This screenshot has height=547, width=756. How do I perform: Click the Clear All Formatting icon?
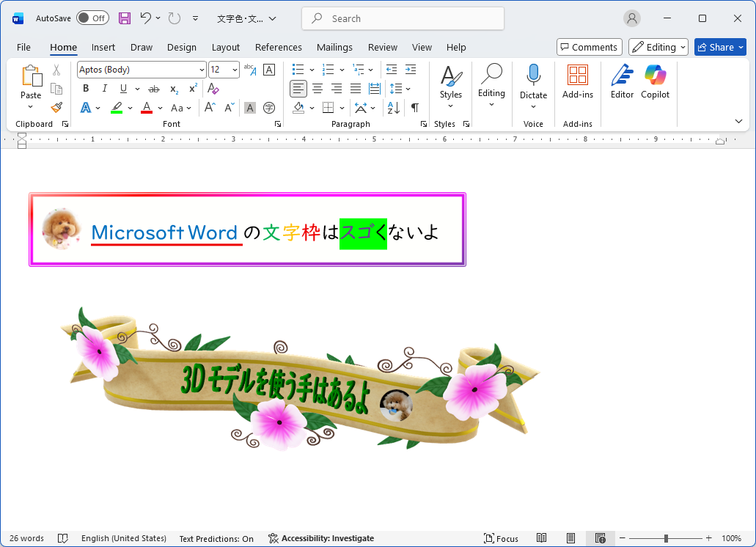(x=213, y=89)
